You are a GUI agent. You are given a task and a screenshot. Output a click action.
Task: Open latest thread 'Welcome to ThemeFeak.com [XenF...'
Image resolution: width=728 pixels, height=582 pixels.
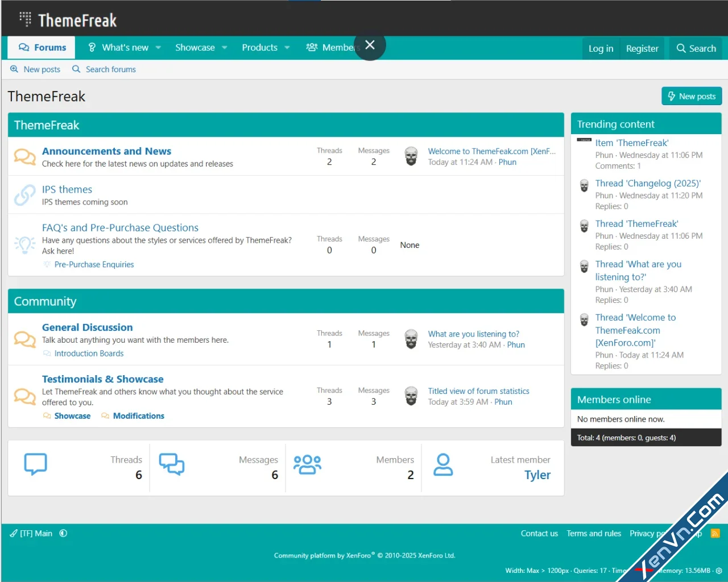point(492,151)
